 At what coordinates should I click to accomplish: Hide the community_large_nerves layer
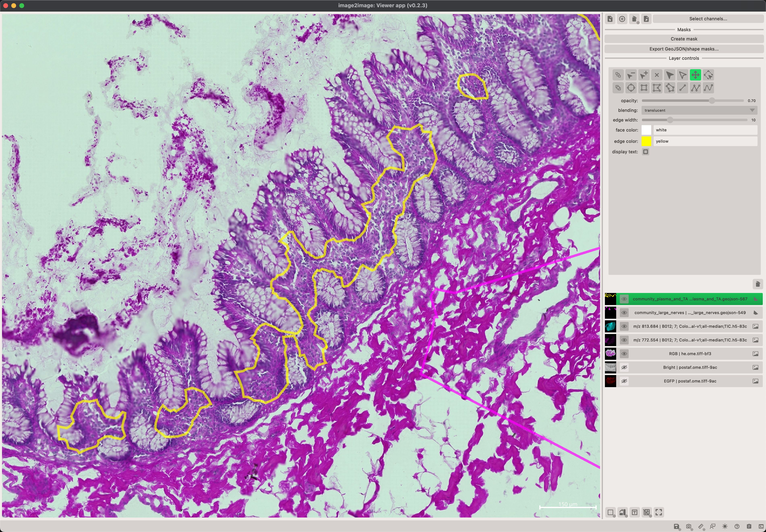point(624,313)
